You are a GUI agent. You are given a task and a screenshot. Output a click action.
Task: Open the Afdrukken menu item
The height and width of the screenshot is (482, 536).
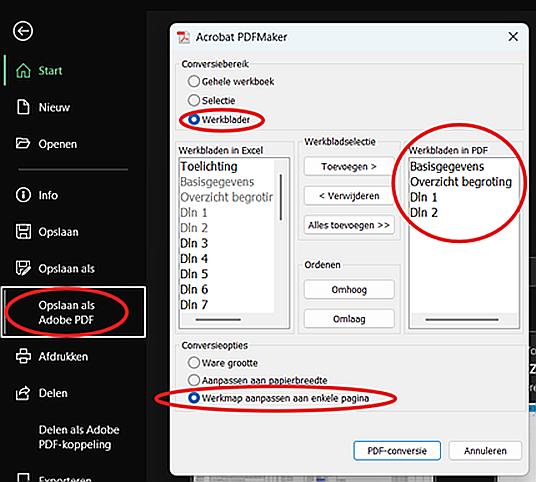click(63, 357)
